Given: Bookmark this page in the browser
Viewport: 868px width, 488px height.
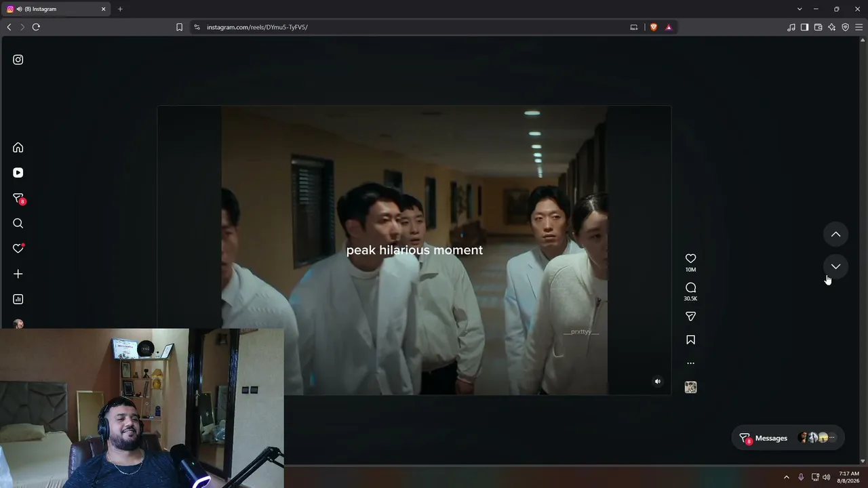Looking at the screenshot, I should click(x=179, y=27).
